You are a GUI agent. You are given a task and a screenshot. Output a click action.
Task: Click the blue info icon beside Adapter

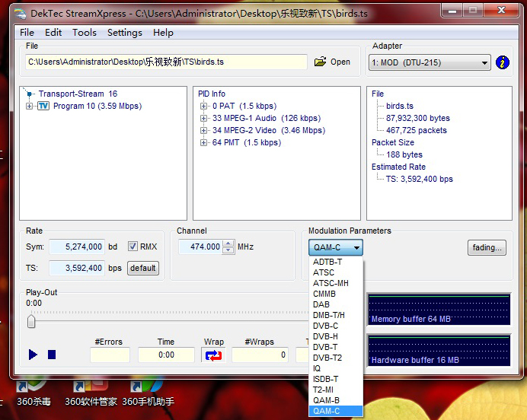pyautogui.click(x=502, y=62)
